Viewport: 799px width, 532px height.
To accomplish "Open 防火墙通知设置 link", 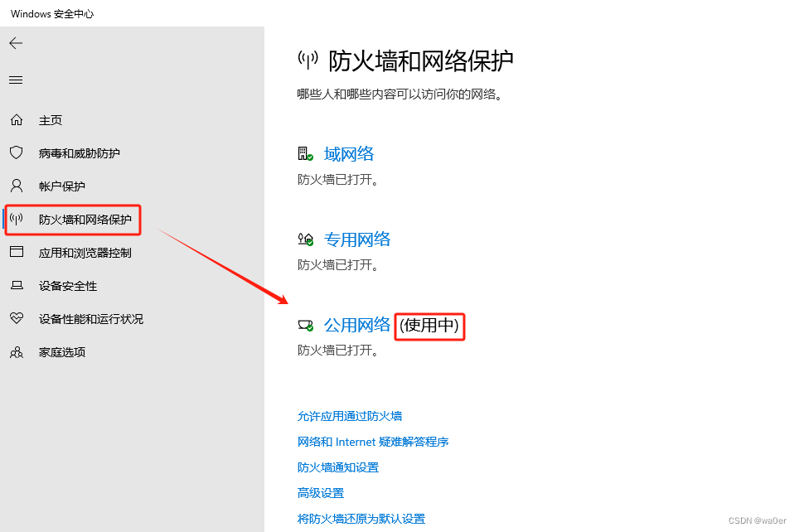I will coord(338,467).
